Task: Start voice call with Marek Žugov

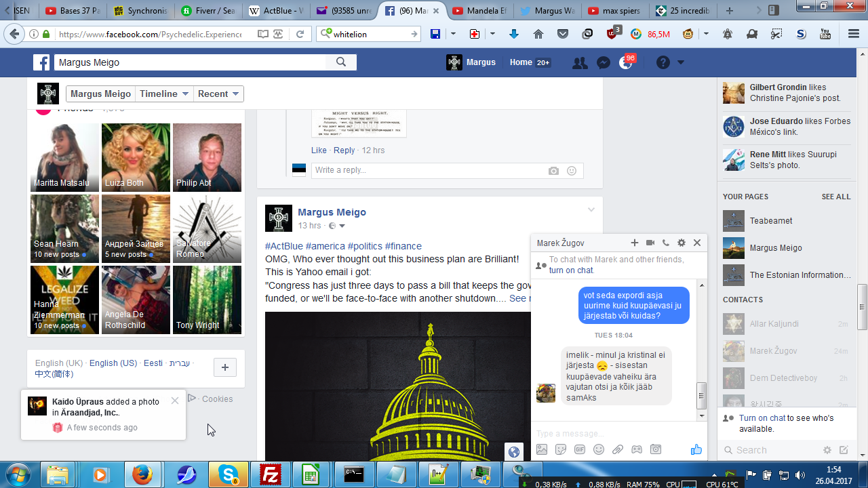Action: 666,243
